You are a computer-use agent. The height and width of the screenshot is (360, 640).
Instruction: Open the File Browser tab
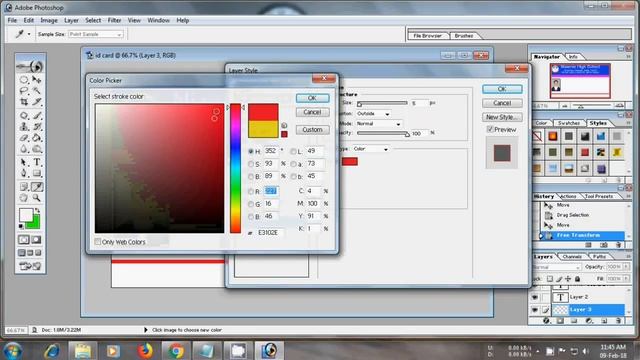pos(427,36)
